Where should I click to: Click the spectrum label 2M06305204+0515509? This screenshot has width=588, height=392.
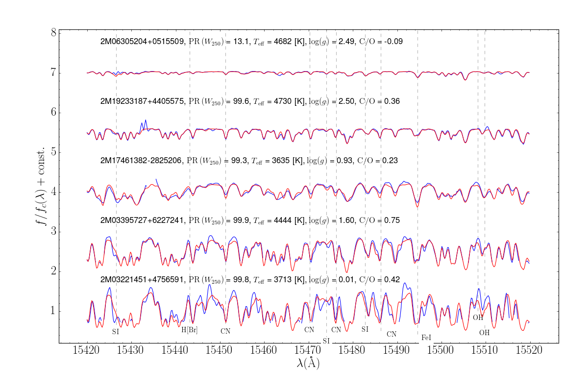coord(142,42)
